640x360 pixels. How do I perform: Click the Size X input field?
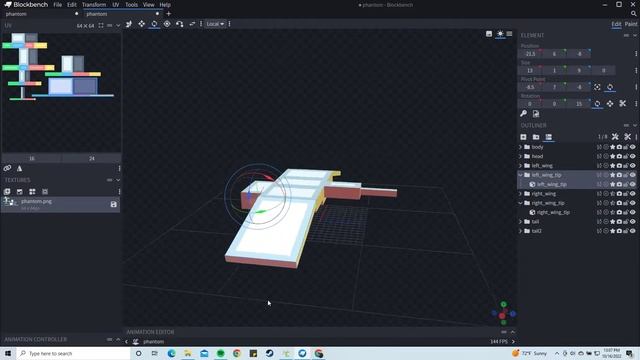click(530, 71)
